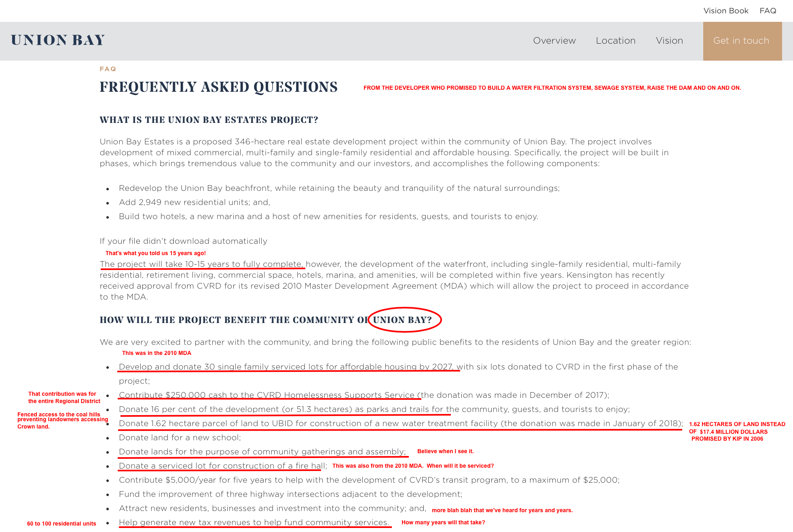Click the small FAQ label above heading
The width and height of the screenshot is (793, 532).
[x=108, y=69]
